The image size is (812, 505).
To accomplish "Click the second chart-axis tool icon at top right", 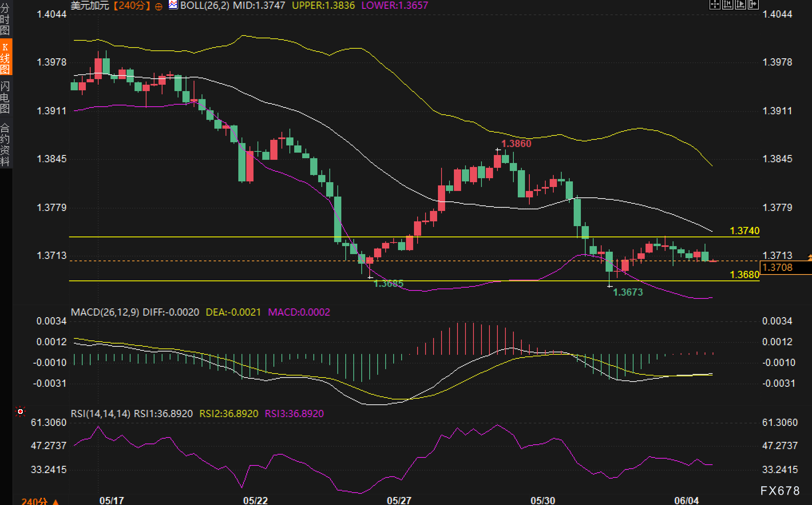I will click(x=727, y=4).
